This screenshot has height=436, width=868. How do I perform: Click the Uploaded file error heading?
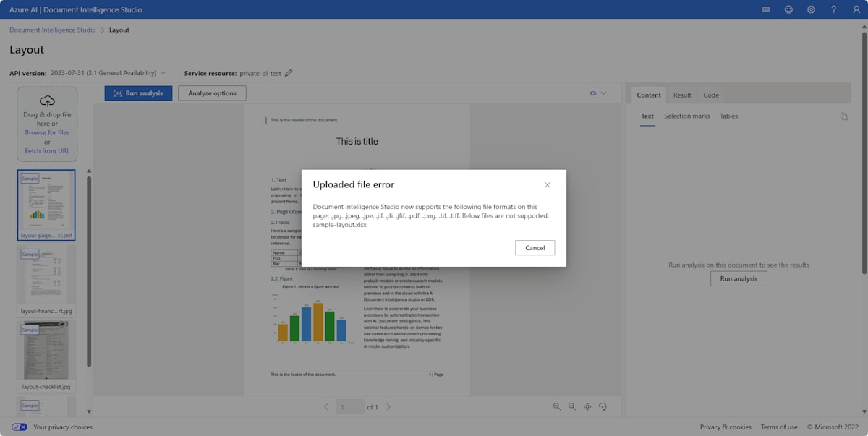coord(354,184)
